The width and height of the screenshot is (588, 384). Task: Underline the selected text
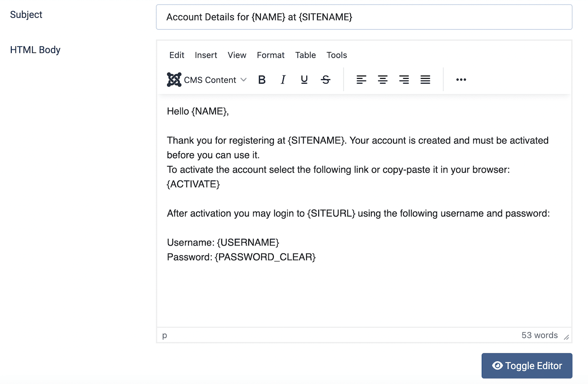(x=304, y=79)
